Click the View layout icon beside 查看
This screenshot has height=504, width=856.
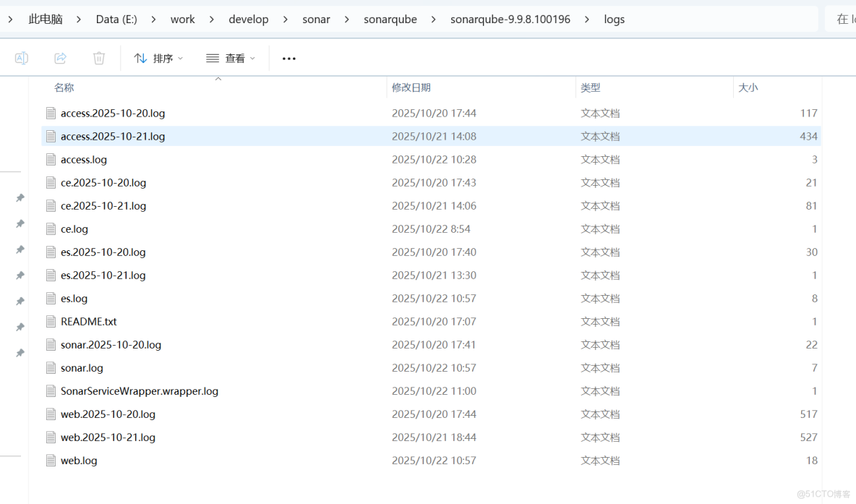[x=212, y=58]
